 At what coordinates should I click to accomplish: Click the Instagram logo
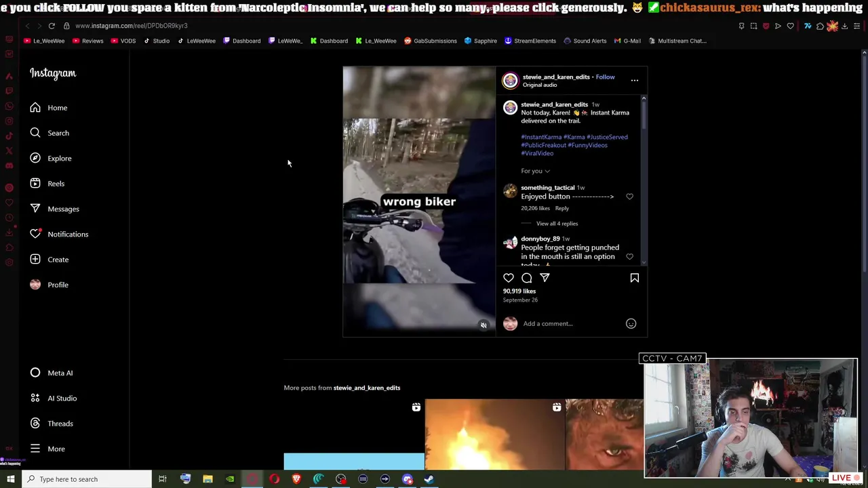pos(53,73)
